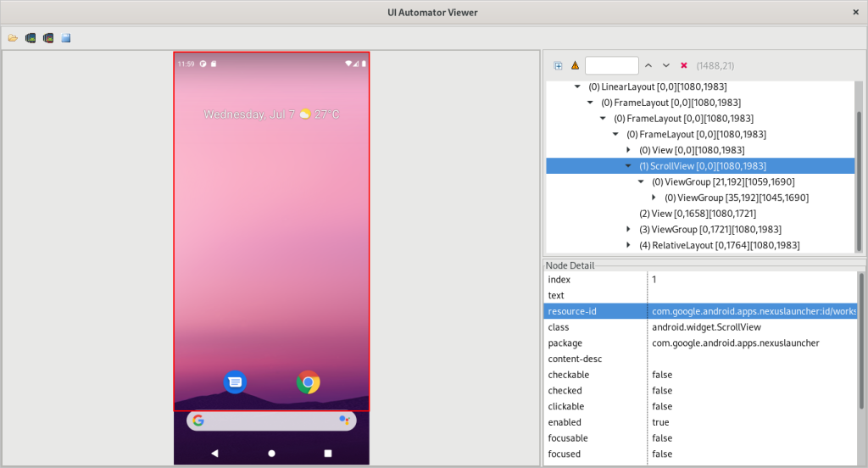Click the Chrome app icon in phone screenshot

pyautogui.click(x=309, y=382)
